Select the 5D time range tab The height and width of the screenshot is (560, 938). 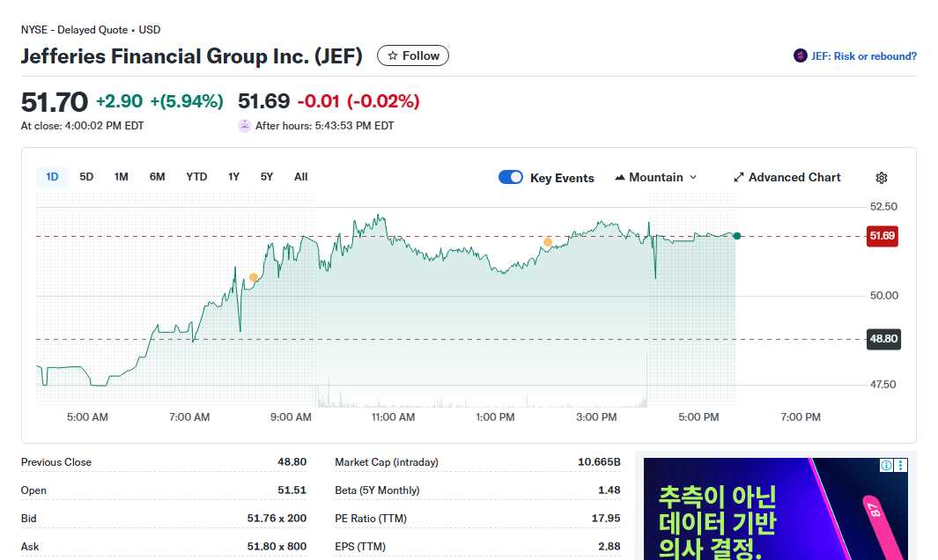(x=86, y=177)
